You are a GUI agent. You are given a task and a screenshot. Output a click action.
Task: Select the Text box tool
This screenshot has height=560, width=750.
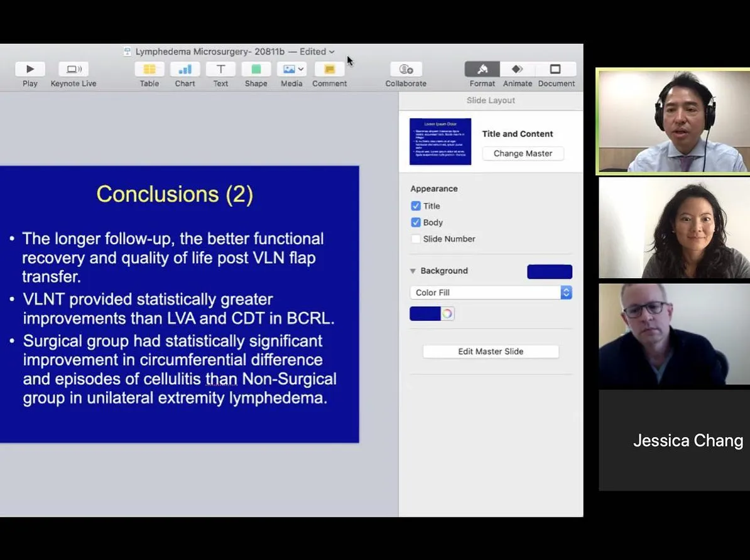pyautogui.click(x=220, y=70)
